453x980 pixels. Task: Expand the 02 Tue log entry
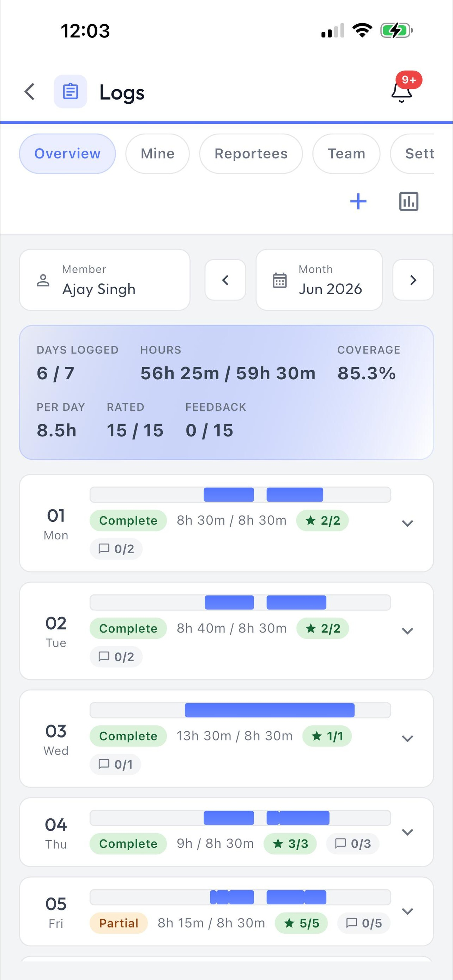point(407,631)
